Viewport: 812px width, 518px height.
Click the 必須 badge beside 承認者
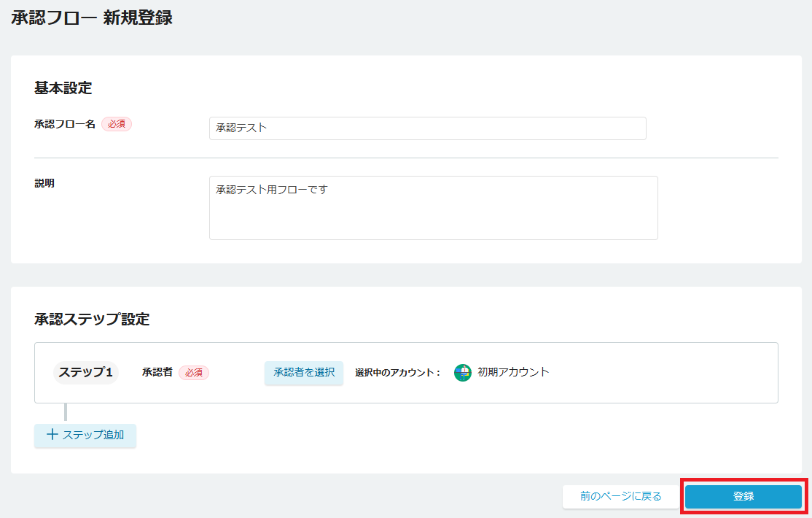coord(194,373)
